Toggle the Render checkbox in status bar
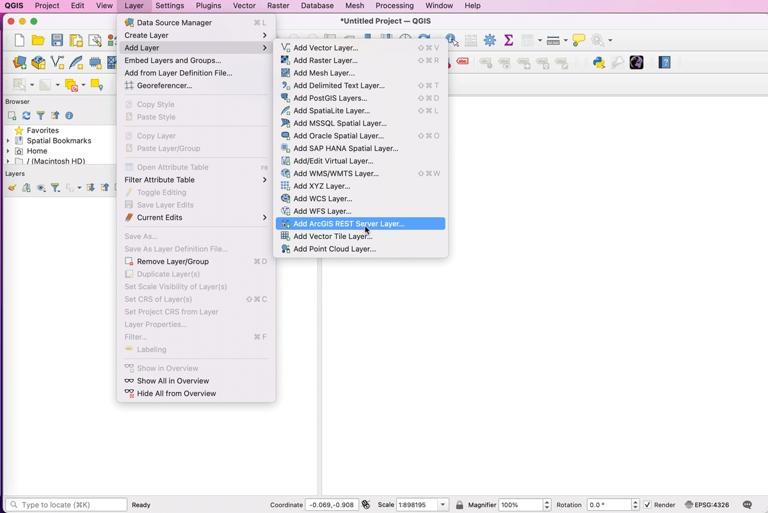 648,505
